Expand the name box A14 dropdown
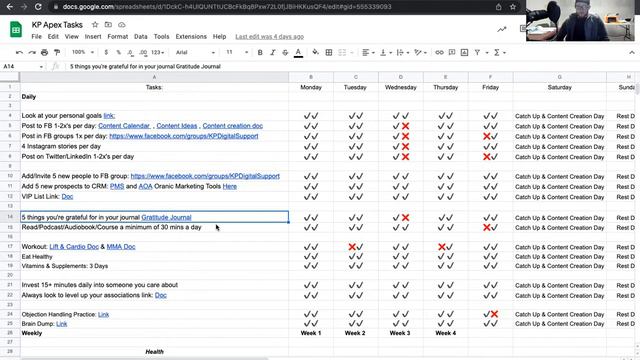This screenshot has width=640, height=360. [x=41, y=67]
